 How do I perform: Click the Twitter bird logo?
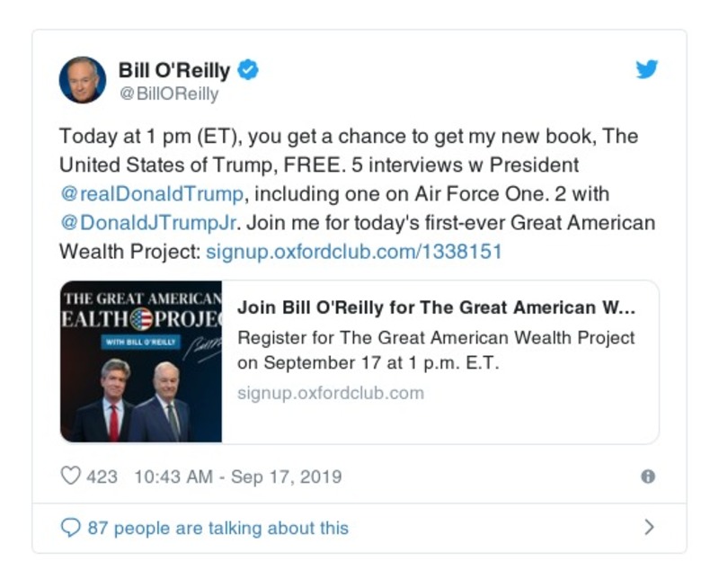coord(646,69)
